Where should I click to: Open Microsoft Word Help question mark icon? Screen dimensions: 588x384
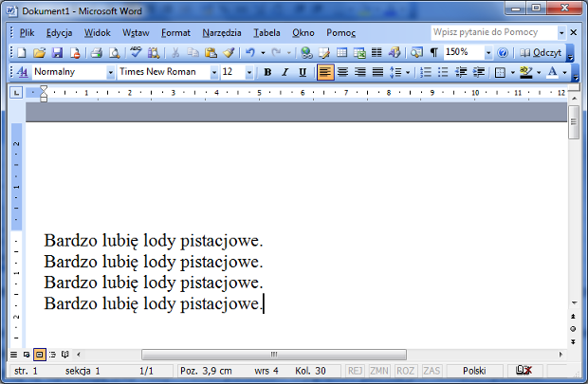[503, 52]
